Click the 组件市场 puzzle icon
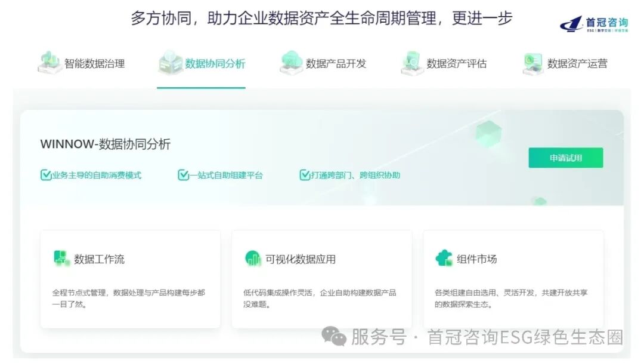The width and height of the screenshot is (644, 363). [444, 259]
